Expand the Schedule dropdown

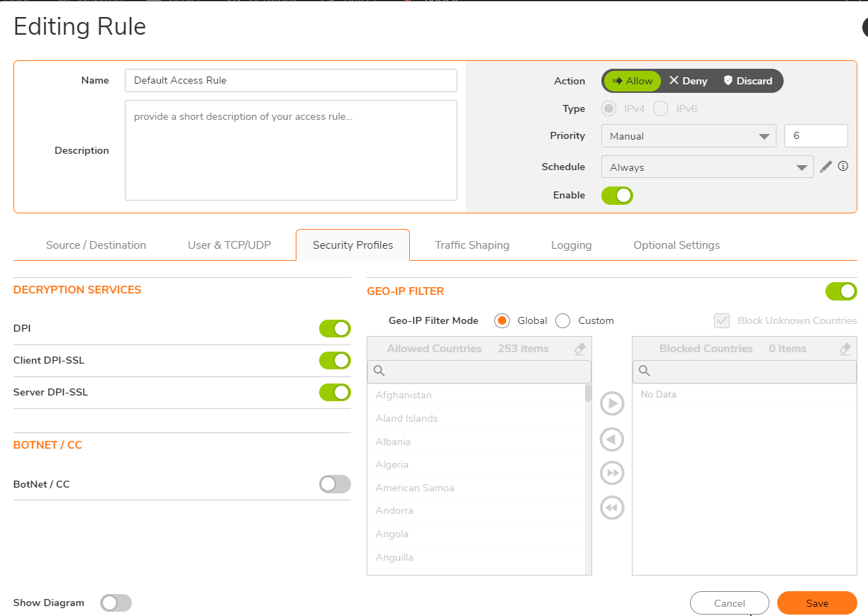(706, 167)
